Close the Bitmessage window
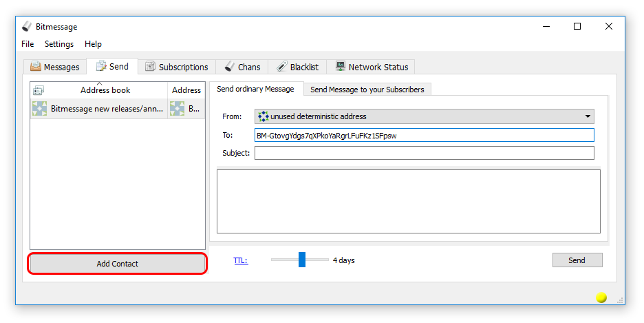Image resolution: width=644 pixels, height=323 pixels. tap(609, 26)
